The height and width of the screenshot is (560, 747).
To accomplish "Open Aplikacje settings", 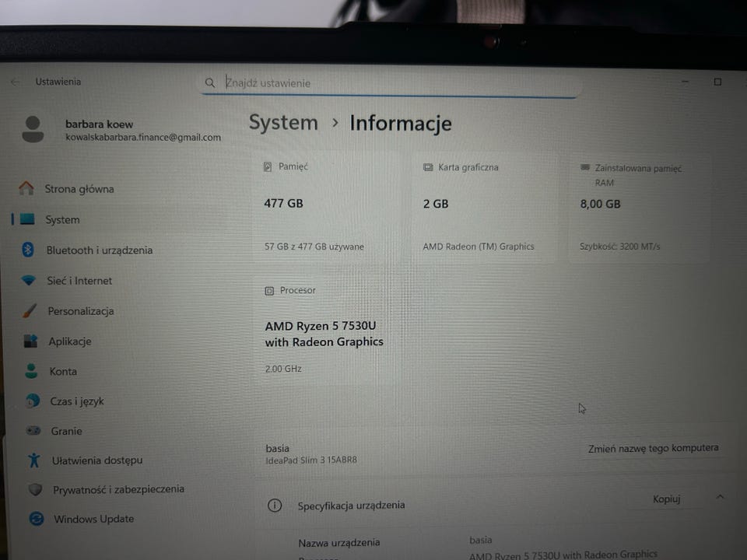I will [69, 341].
